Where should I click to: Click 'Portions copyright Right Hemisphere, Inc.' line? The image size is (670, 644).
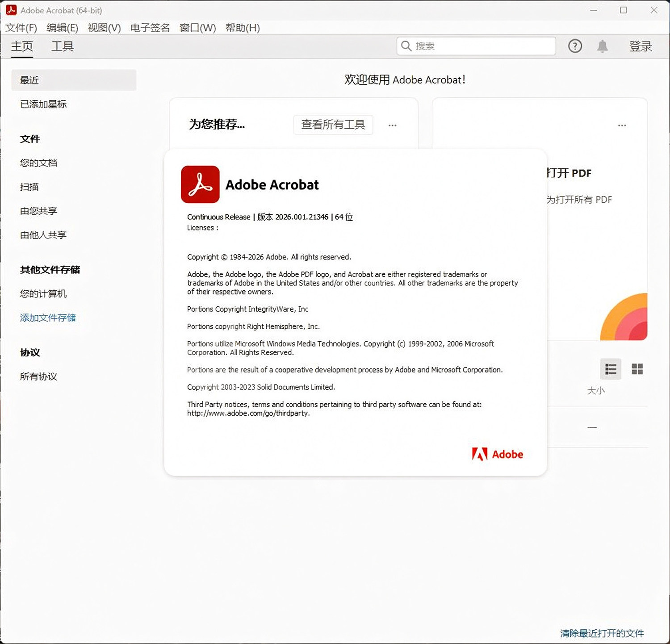click(253, 326)
